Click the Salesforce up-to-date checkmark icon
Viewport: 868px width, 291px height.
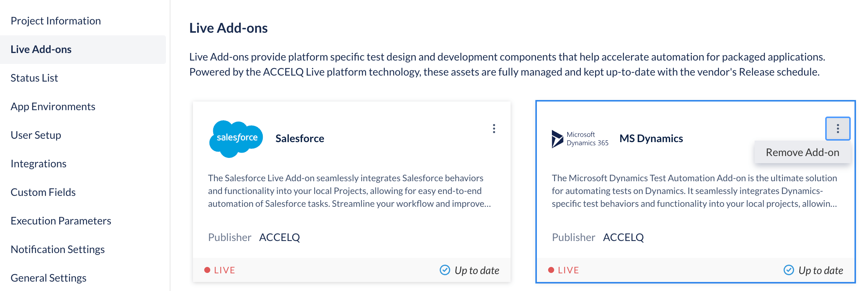(x=445, y=270)
